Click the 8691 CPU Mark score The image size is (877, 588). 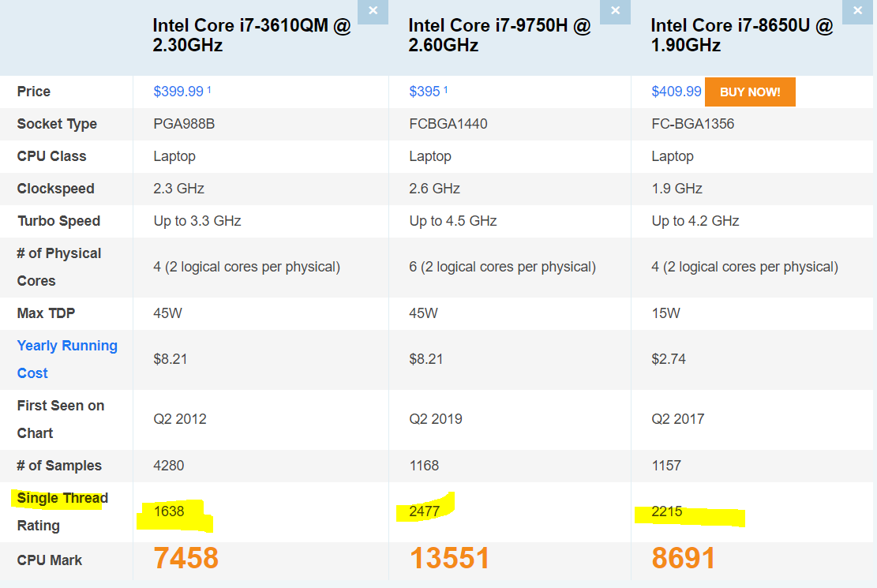683,559
